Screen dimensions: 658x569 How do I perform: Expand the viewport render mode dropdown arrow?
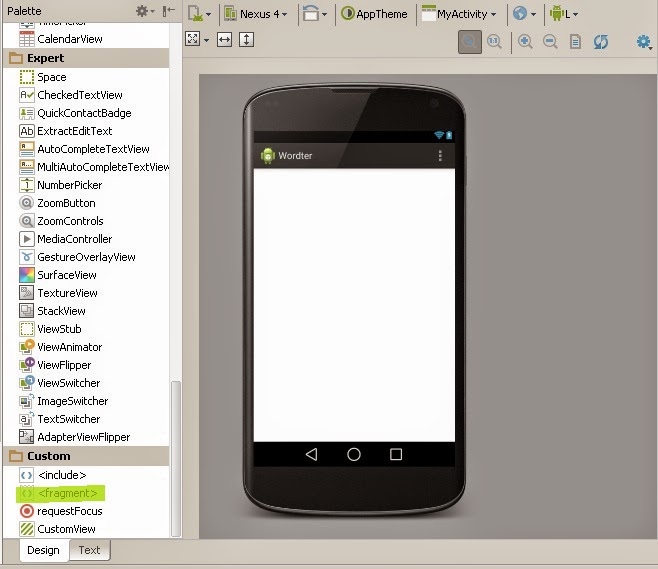coord(206,40)
